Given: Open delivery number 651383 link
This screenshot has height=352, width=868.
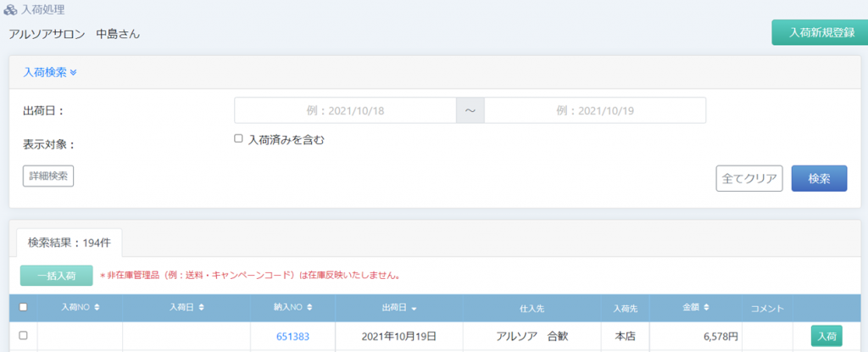Looking at the screenshot, I should (x=292, y=337).
